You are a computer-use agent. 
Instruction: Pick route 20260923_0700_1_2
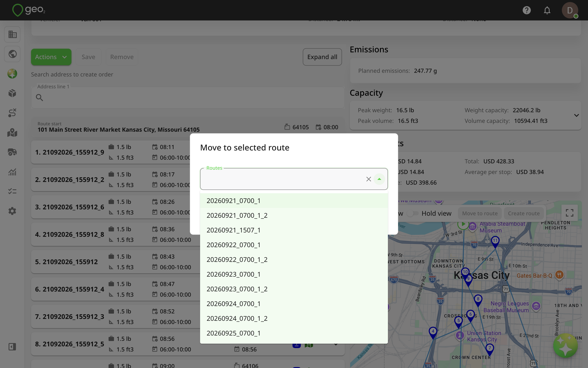294,289
